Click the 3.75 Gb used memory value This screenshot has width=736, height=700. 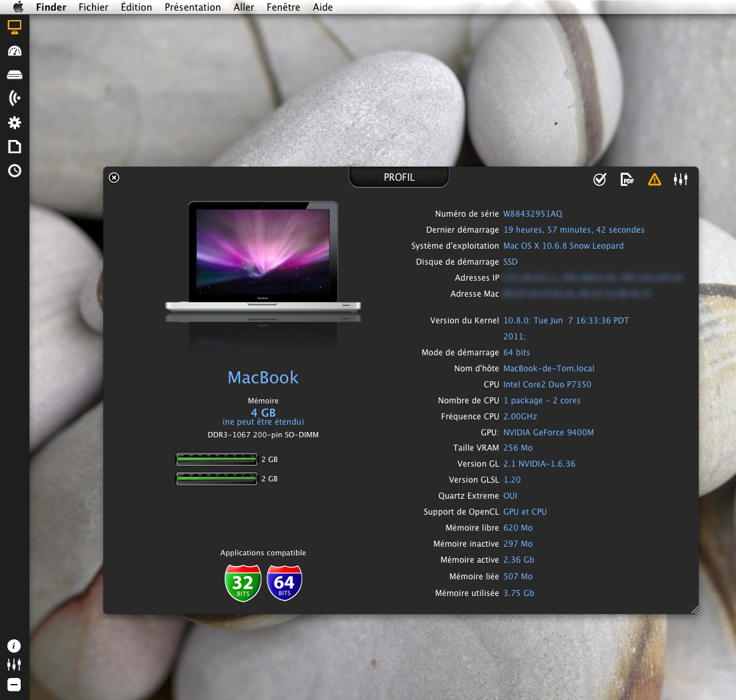(x=519, y=593)
